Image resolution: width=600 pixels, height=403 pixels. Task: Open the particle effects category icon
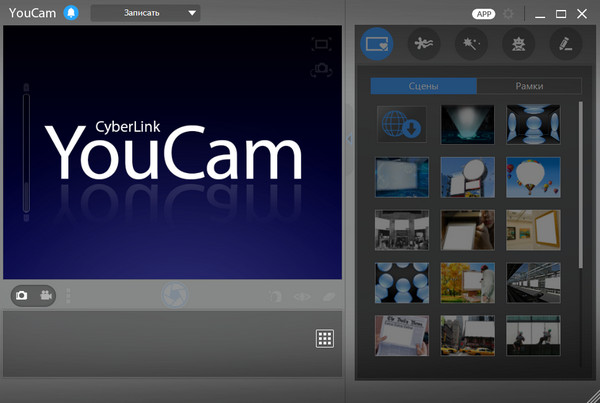pos(424,44)
